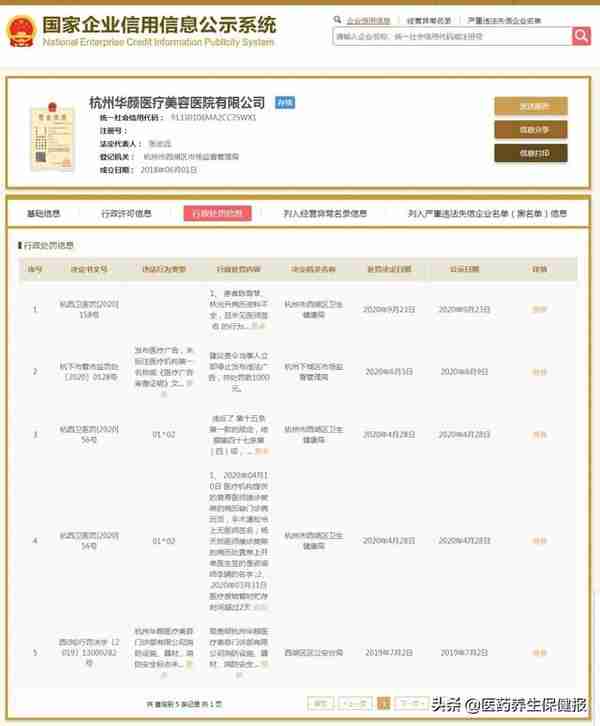Image resolution: width=600 pixels, height=726 pixels.
Task: Click the record count summary text
Action: pyautogui.click(x=184, y=704)
